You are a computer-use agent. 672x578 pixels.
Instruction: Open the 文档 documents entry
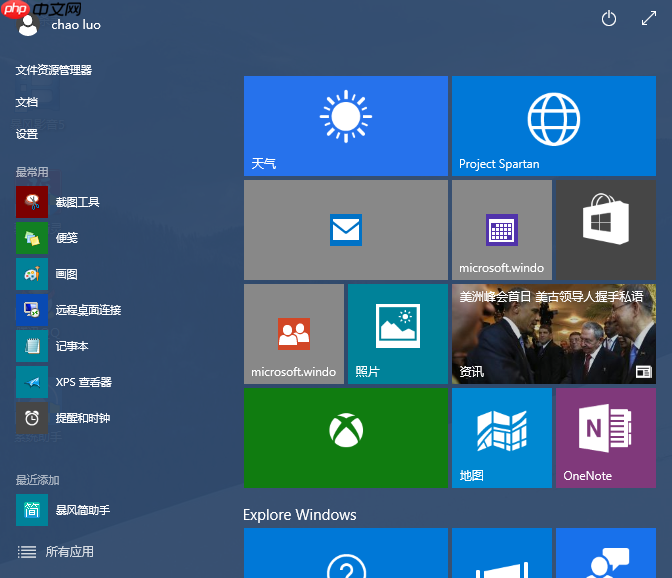pos(27,102)
